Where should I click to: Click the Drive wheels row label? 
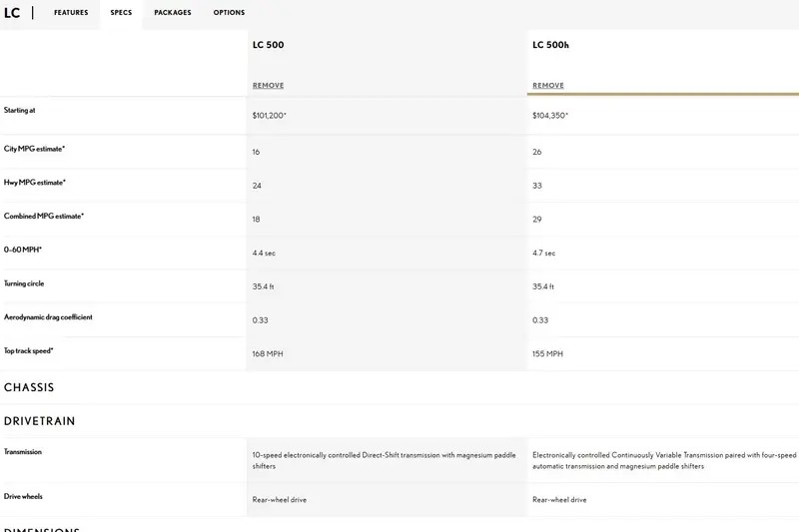click(x=23, y=496)
